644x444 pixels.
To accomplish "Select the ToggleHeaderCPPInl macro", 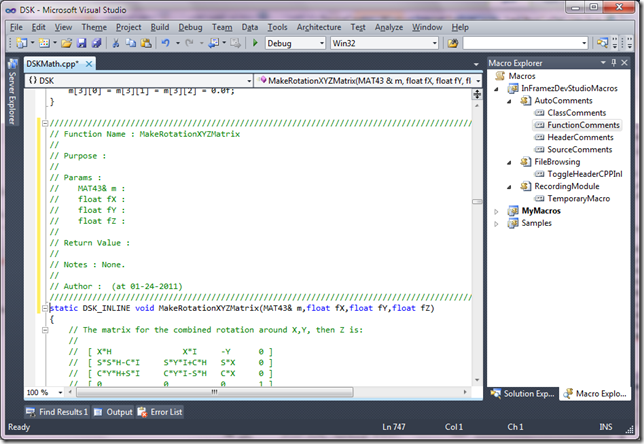I will [584, 174].
